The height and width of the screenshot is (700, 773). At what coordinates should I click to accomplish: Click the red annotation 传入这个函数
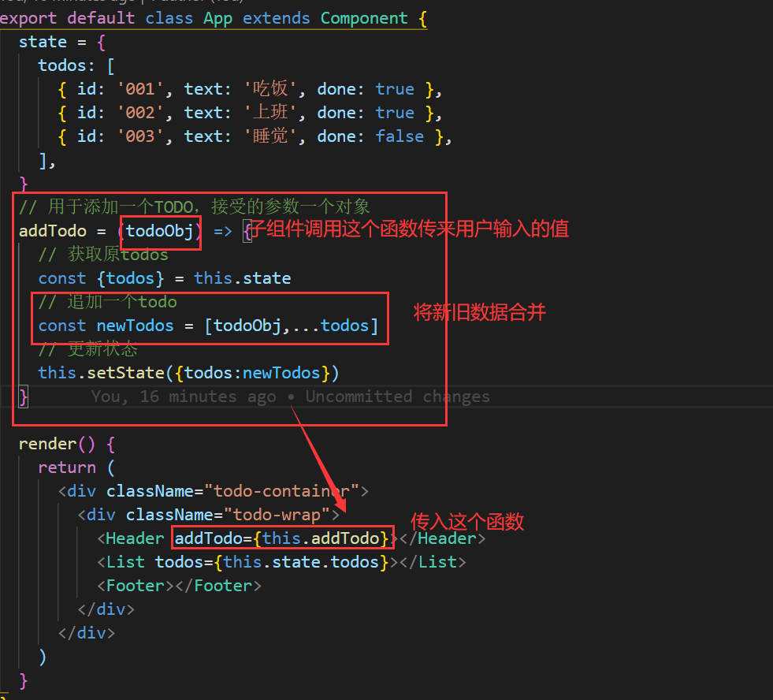coord(466,522)
